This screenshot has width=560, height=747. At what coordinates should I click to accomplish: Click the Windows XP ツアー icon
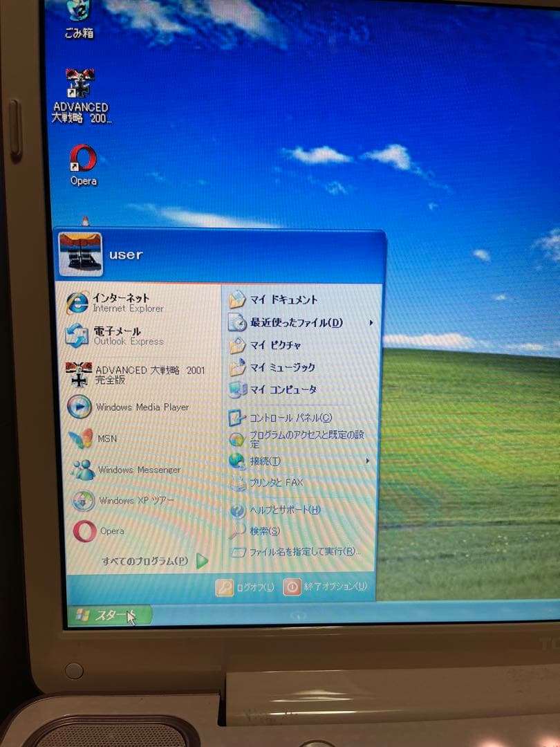pyautogui.click(x=84, y=501)
